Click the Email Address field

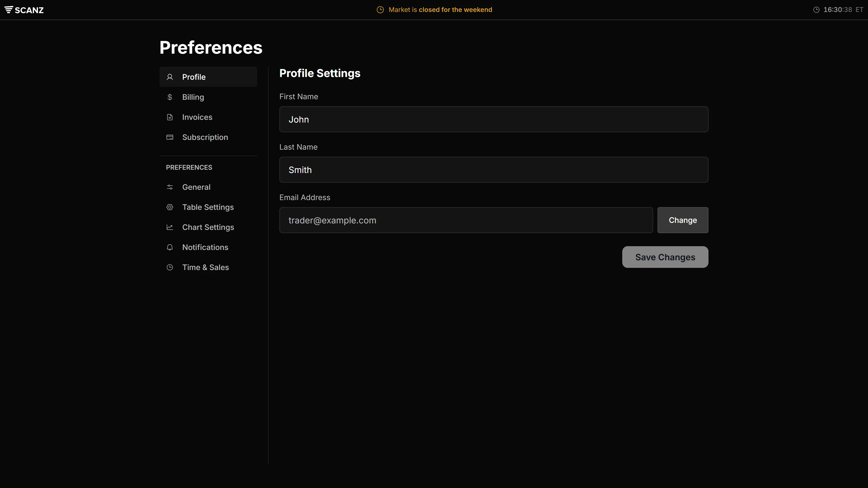[466, 220]
